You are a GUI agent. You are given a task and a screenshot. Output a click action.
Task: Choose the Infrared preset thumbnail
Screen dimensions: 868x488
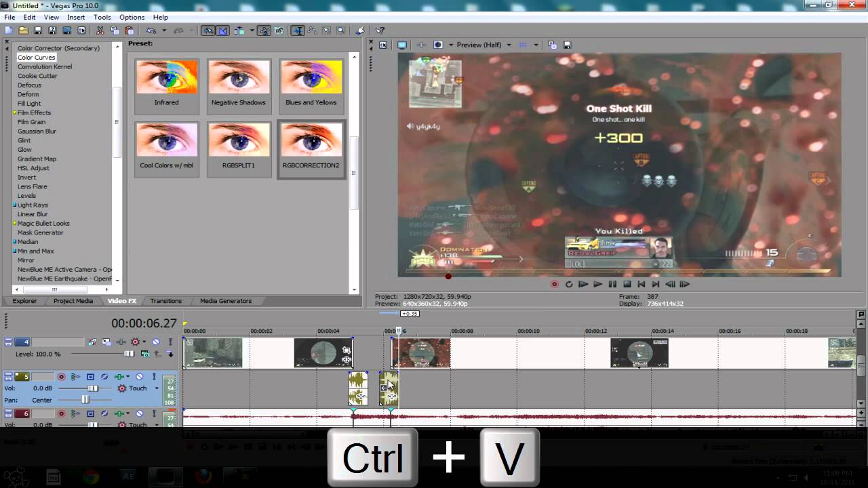(166, 85)
